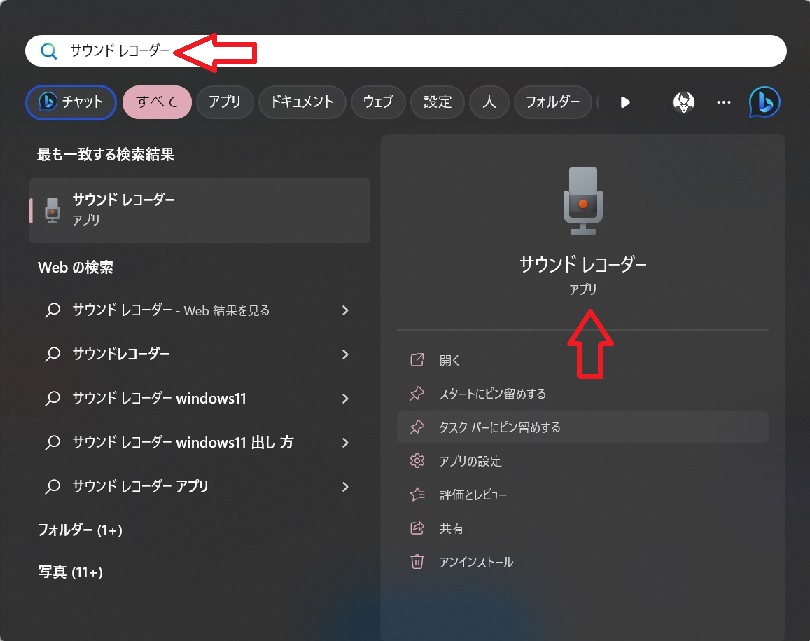The image size is (810, 641).
Task: Choose 開く to launch the app
Action: tap(583, 360)
